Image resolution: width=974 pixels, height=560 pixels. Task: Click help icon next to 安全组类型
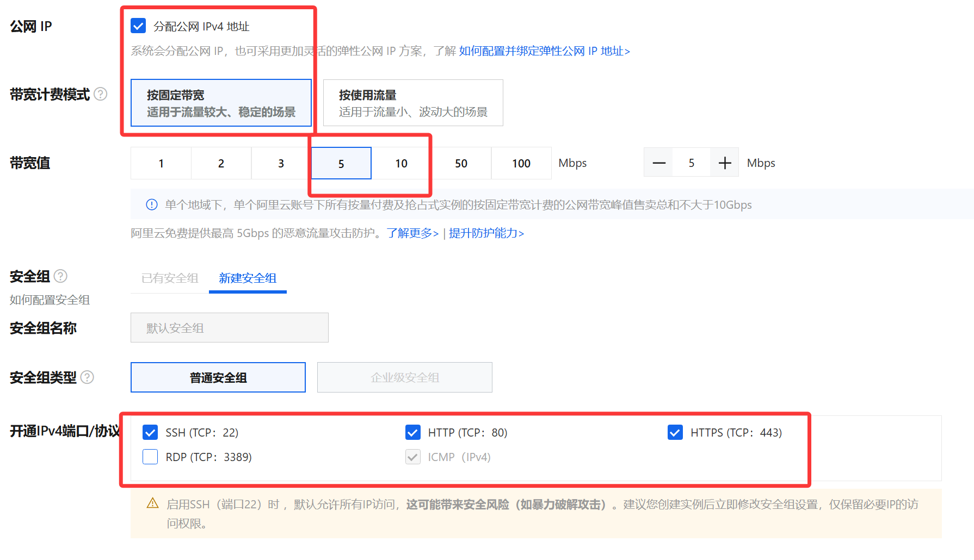click(87, 377)
